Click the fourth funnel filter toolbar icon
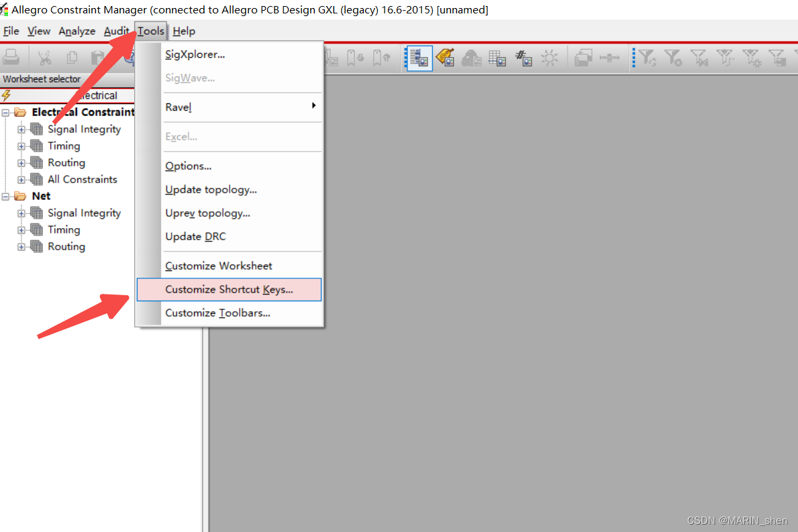The image size is (798, 532). (x=726, y=58)
